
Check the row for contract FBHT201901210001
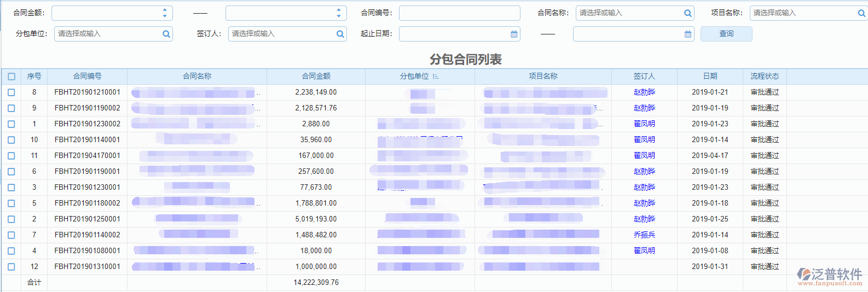11,92
